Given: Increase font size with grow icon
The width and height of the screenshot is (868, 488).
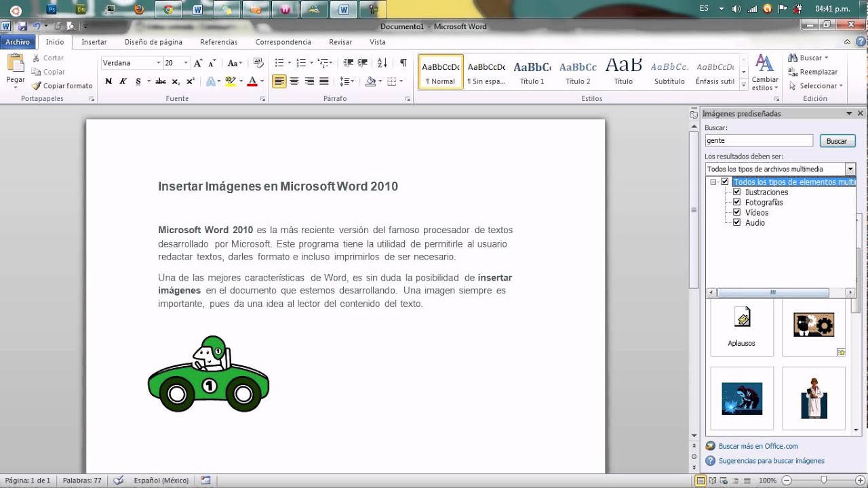Looking at the screenshot, I should tap(198, 63).
